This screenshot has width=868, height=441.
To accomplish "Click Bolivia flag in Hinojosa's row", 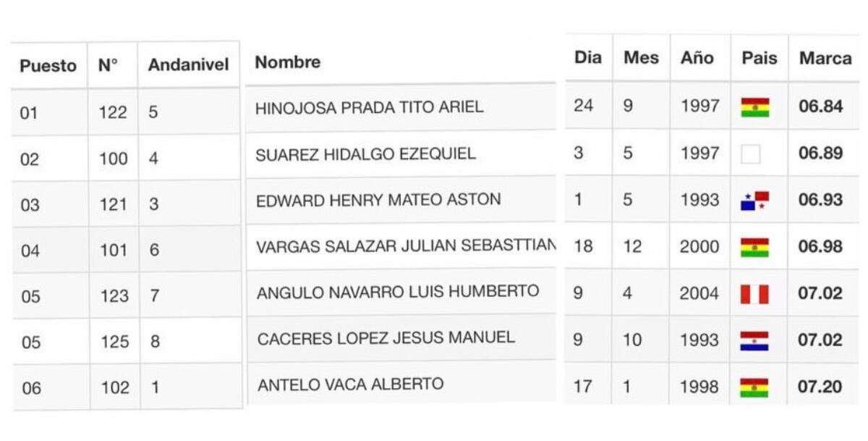I will click(x=754, y=107).
